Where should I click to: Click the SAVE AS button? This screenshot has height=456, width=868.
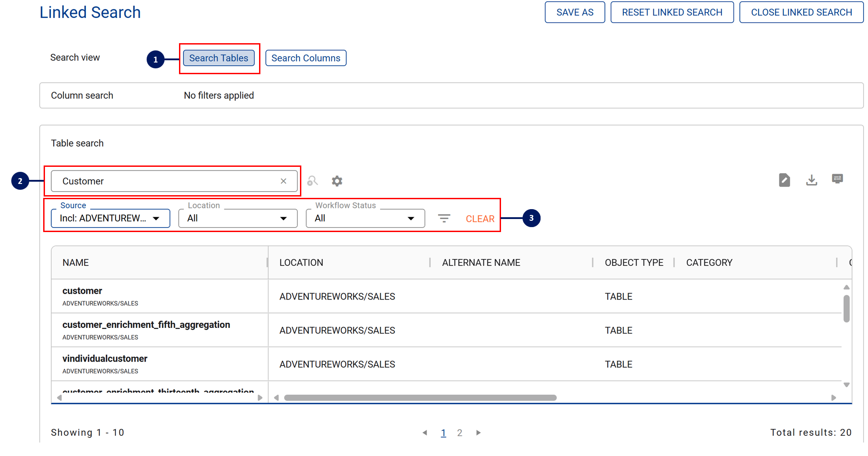[x=575, y=12]
